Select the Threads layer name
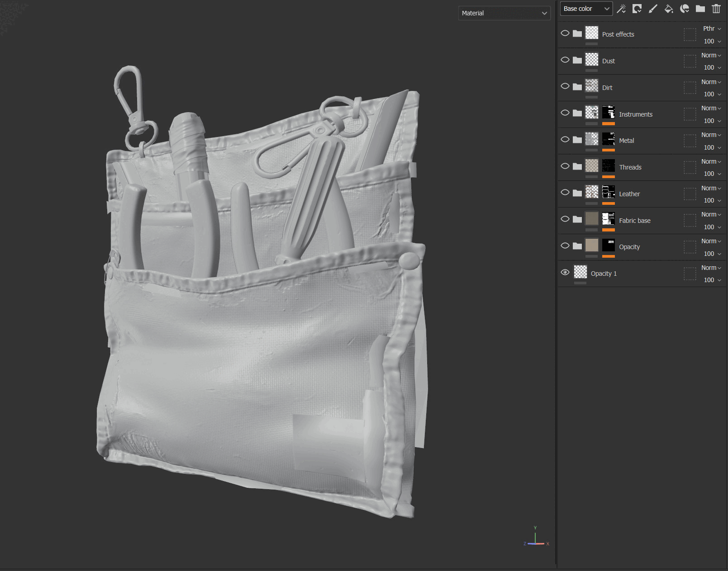This screenshot has height=571, width=728. tap(630, 167)
